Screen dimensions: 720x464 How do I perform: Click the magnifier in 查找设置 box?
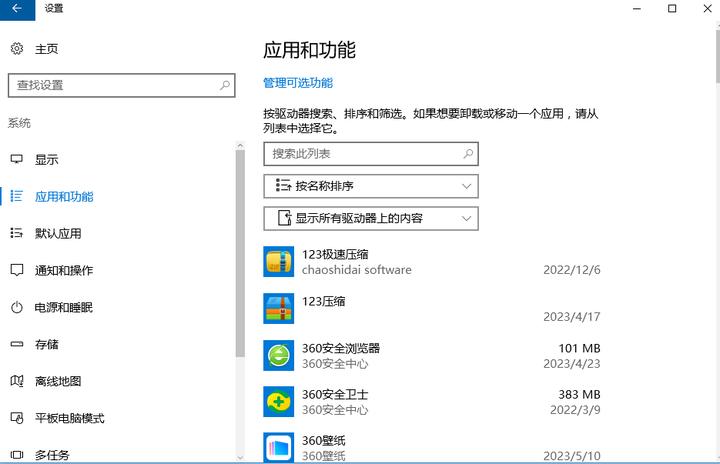[x=225, y=85]
